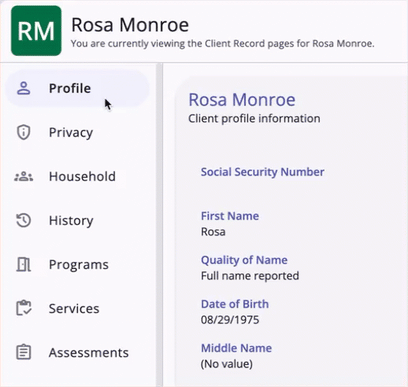This screenshot has width=408, height=387.
Task: Click the Middle Name label
Action: pos(236,348)
